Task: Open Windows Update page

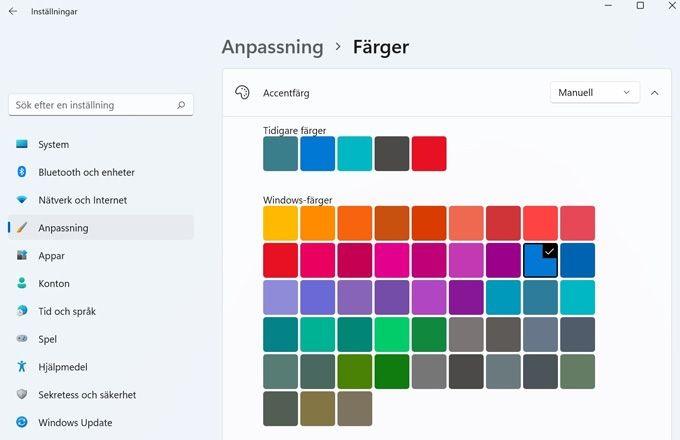Action: [101, 422]
